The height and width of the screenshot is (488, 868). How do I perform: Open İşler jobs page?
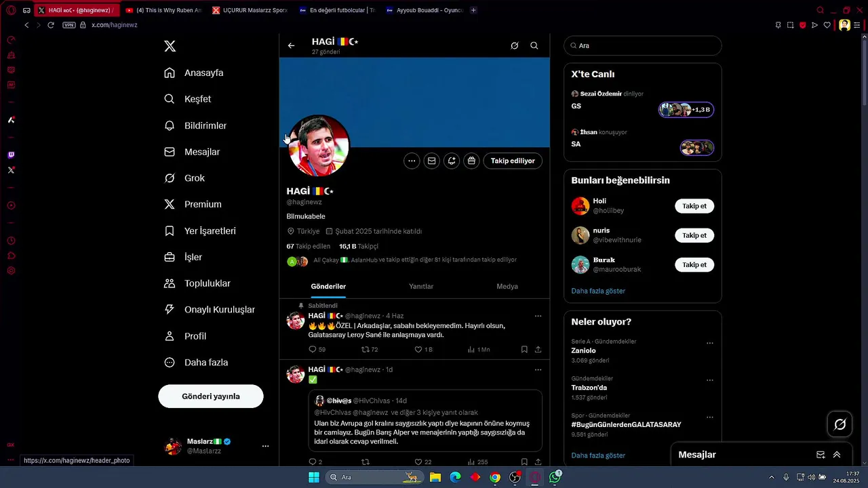tap(183, 257)
